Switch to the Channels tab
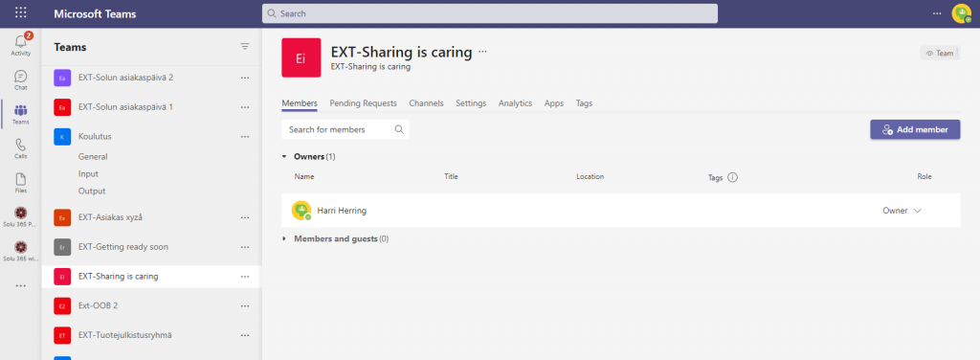This screenshot has height=360, width=980. tap(426, 103)
